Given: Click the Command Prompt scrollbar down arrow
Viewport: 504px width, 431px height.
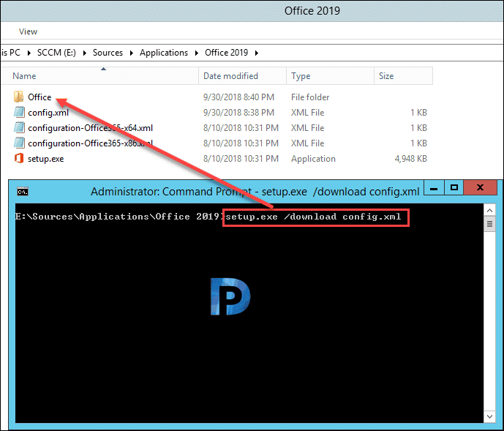Looking at the screenshot, I should point(489,416).
